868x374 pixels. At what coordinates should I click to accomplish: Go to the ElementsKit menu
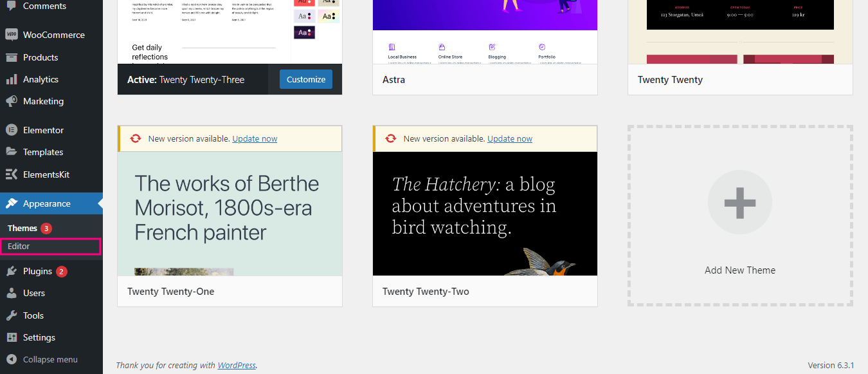(51, 174)
